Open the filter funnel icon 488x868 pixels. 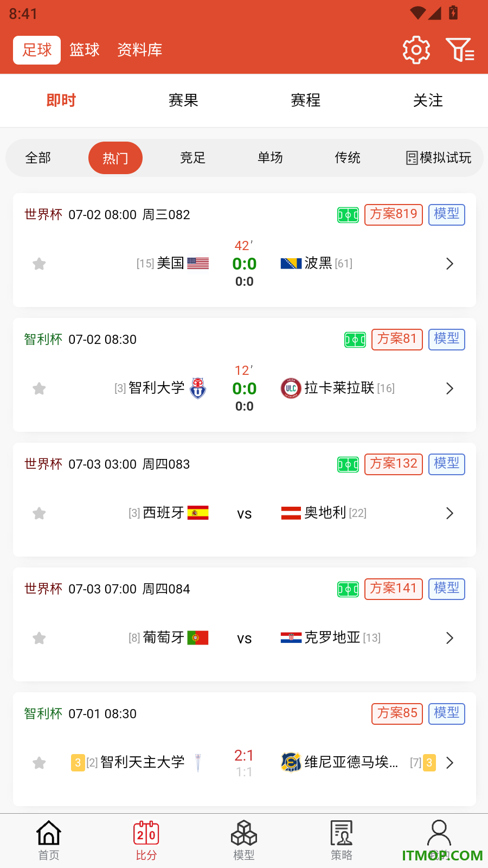click(x=460, y=50)
